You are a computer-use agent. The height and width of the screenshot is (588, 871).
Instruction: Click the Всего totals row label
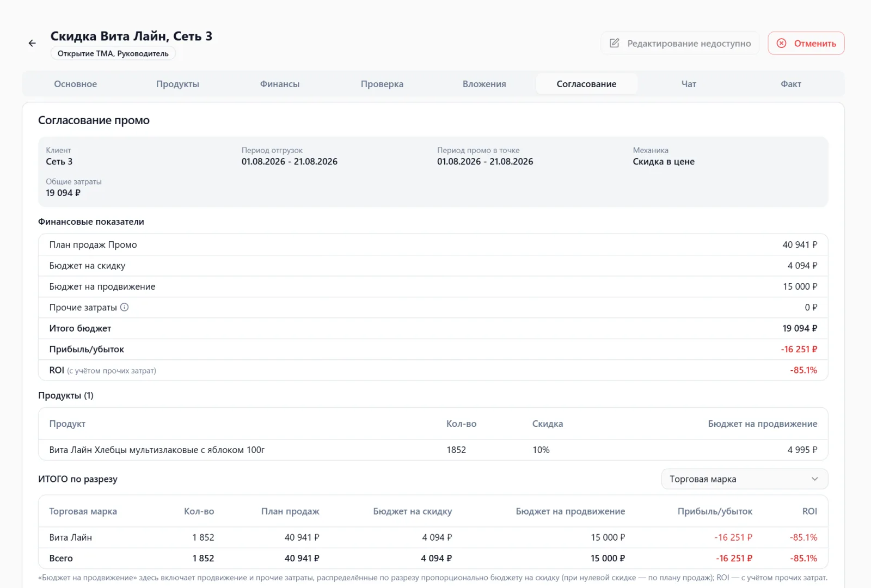pos(61,558)
